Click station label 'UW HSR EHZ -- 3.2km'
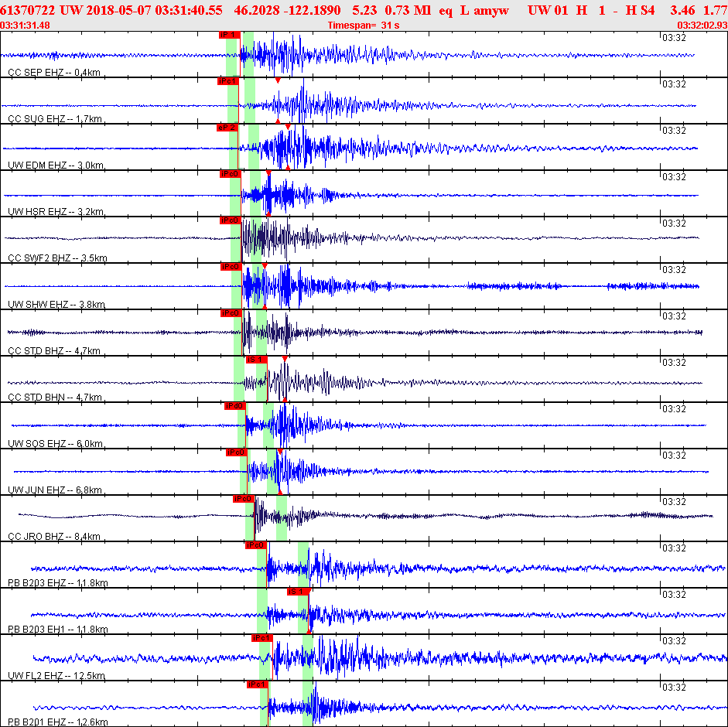 point(56,212)
